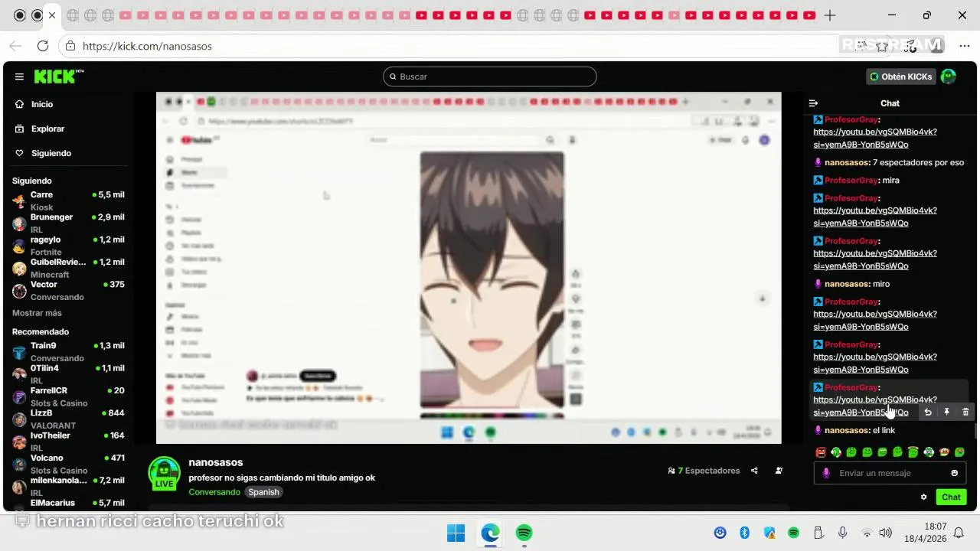The height and width of the screenshot is (551, 980).
Task: Reply to the highlighted chat message
Action: coord(928,412)
